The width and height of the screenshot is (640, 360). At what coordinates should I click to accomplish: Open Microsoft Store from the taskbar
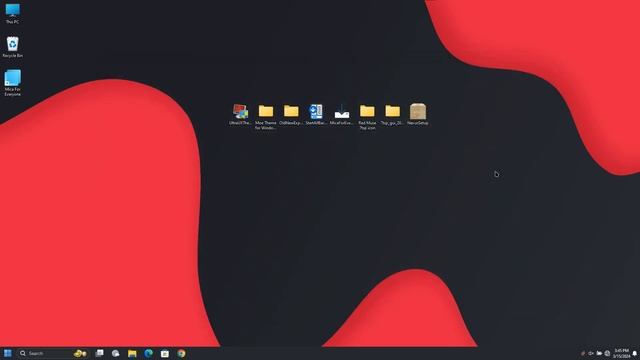click(x=164, y=353)
